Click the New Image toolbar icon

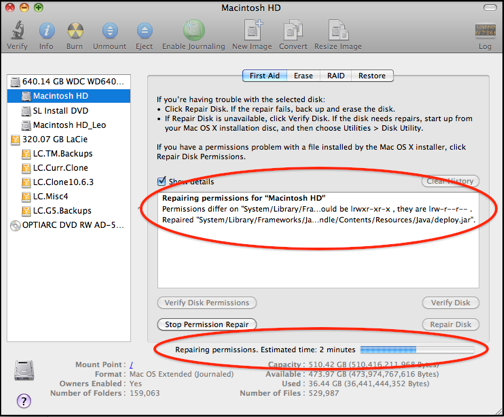(252, 30)
